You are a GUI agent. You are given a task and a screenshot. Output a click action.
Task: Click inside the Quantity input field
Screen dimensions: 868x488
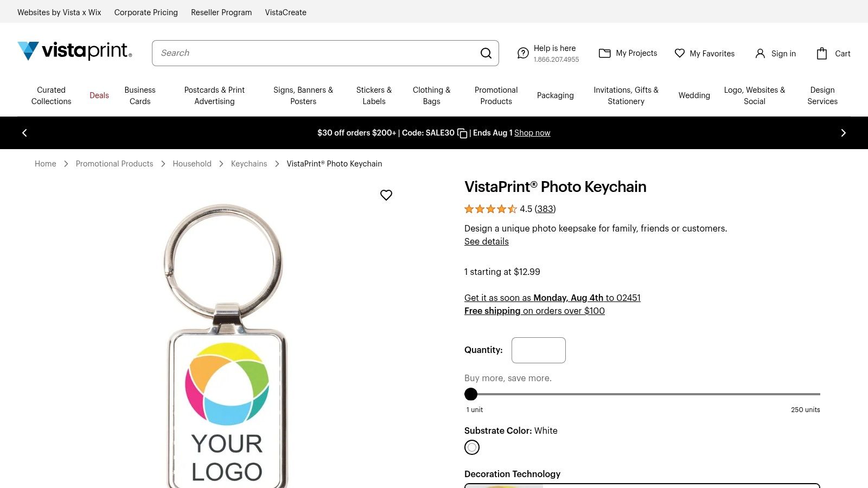pos(538,350)
